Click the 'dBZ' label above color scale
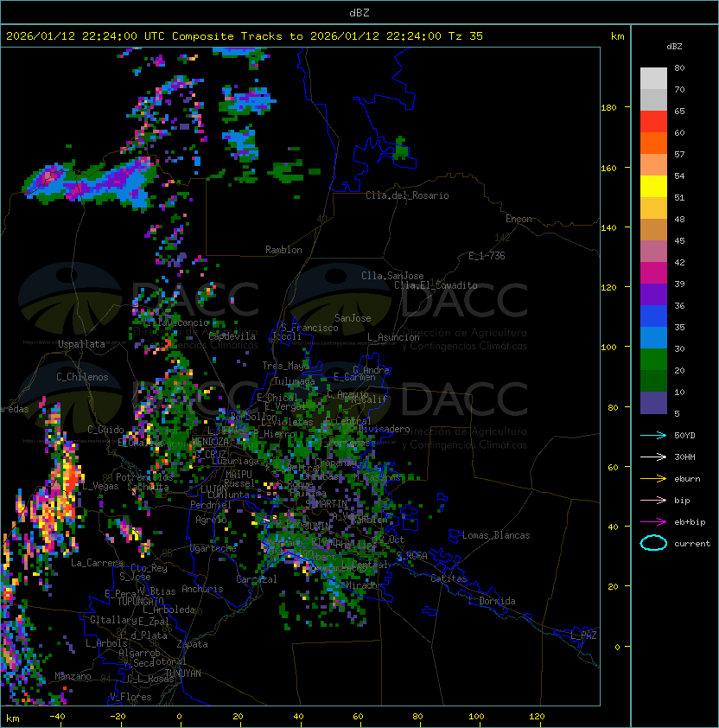 pyautogui.click(x=674, y=47)
